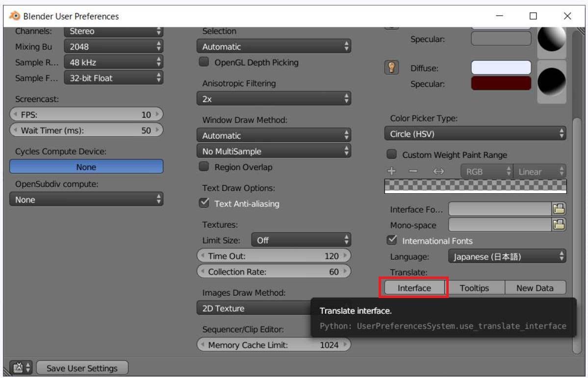588x378 pixels.
Task: Click Save User Settings
Action: [82, 368]
